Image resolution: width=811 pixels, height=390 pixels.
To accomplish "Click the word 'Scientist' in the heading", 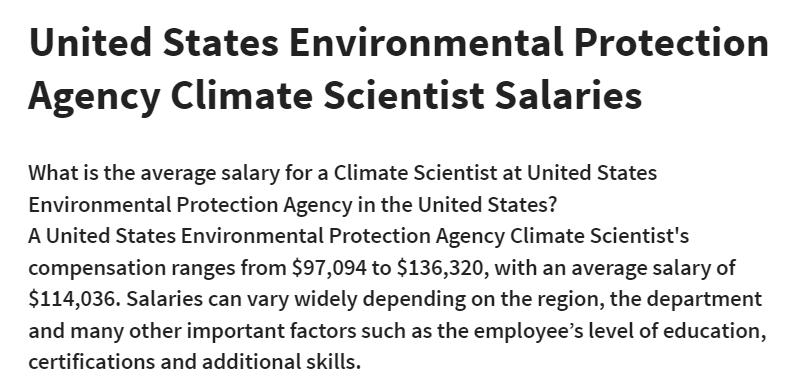I will 404,96.
